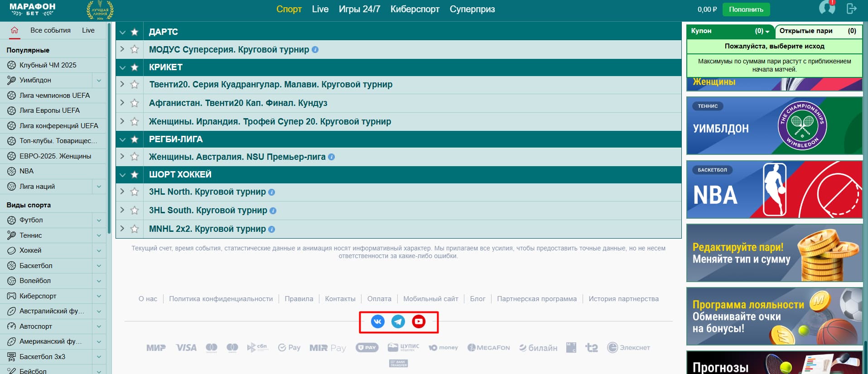The width and height of the screenshot is (868, 374).
Task: Open the user profile avatar icon
Action: click(x=827, y=8)
